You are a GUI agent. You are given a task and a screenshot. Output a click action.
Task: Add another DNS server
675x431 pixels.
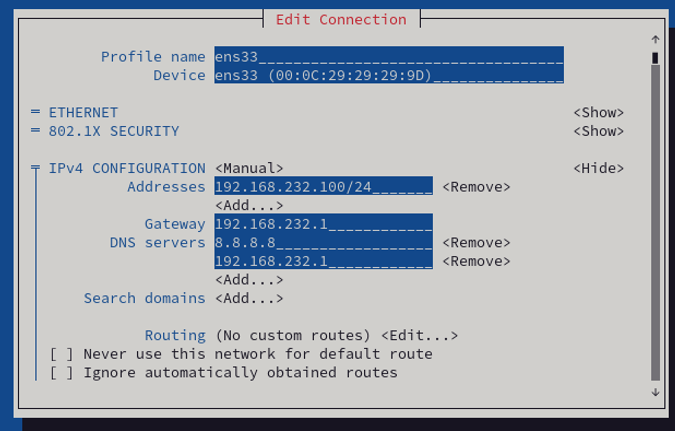point(249,280)
